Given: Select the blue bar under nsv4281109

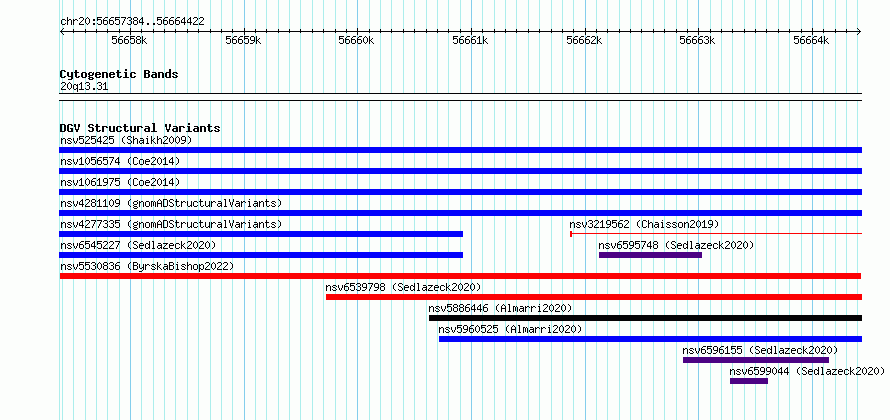Looking at the screenshot, I should tap(460, 213).
